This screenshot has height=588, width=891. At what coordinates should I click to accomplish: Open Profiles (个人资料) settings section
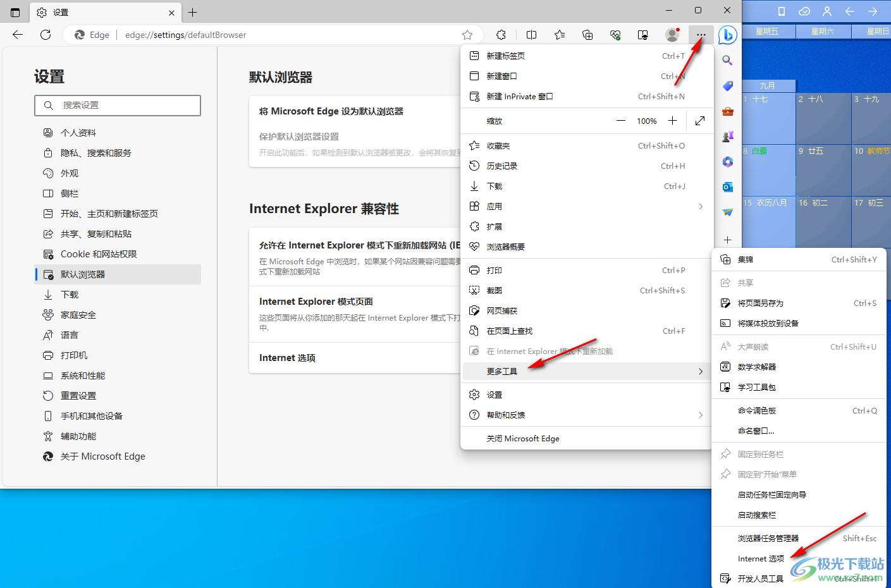[118, 133]
